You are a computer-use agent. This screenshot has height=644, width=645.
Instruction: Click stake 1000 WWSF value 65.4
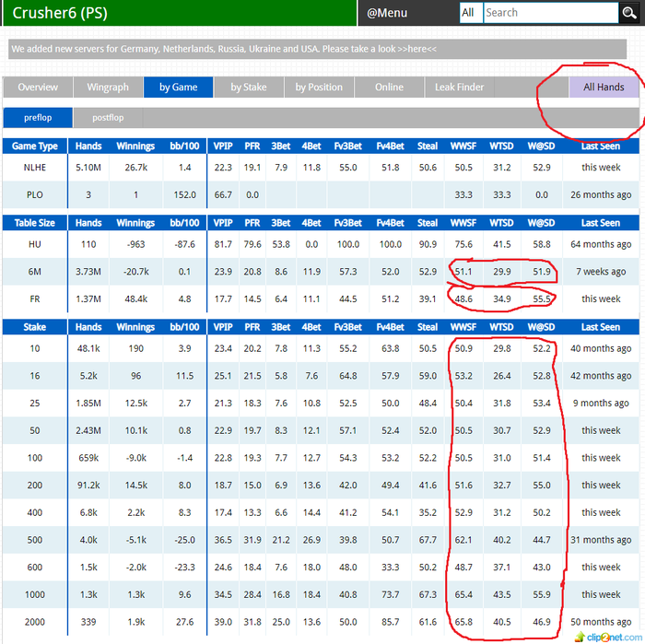463,594
